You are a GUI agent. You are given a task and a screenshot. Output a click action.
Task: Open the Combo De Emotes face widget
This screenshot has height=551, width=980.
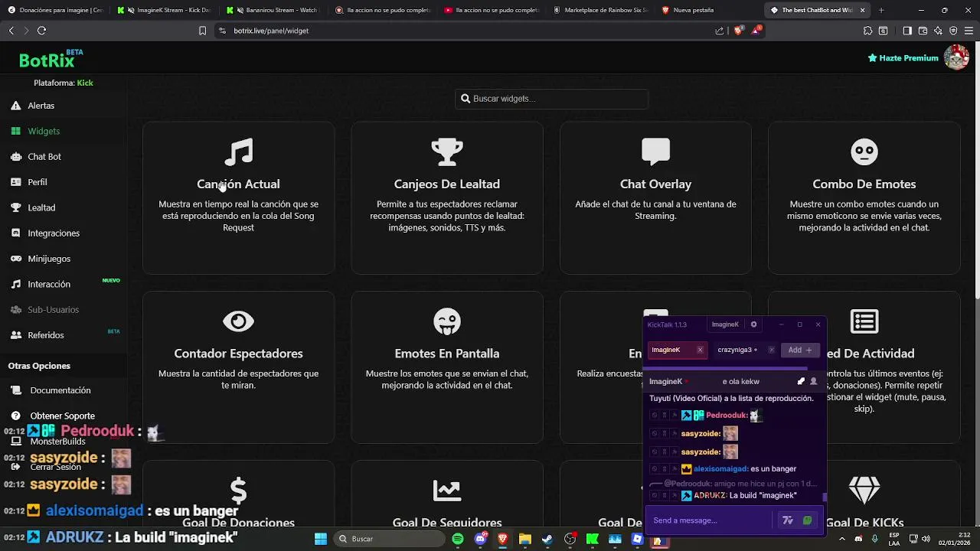(x=864, y=197)
